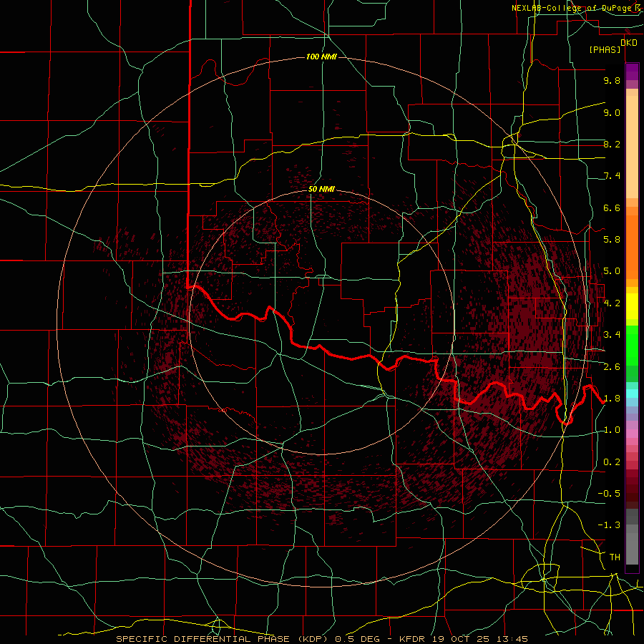Click the [PHAS] legend heading

[x=605, y=50]
